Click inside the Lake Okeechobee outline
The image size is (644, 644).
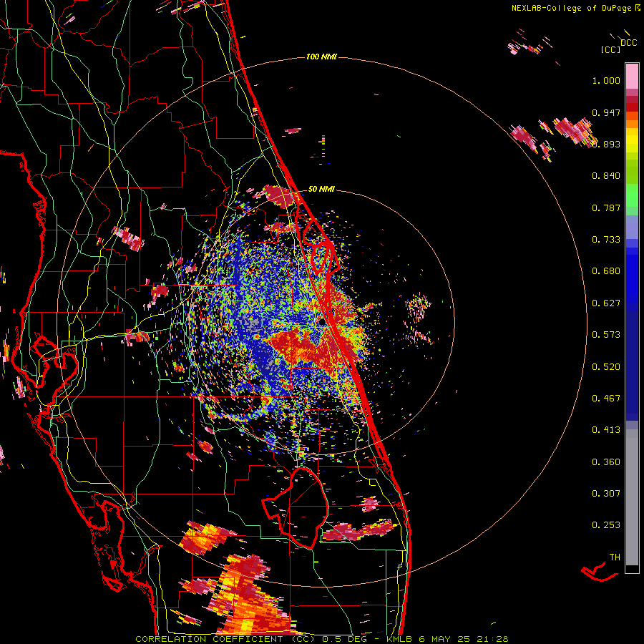[303, 509]
